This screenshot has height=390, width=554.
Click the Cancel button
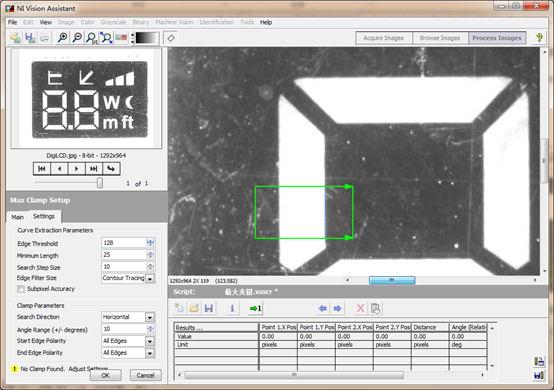tap(146, 375)
